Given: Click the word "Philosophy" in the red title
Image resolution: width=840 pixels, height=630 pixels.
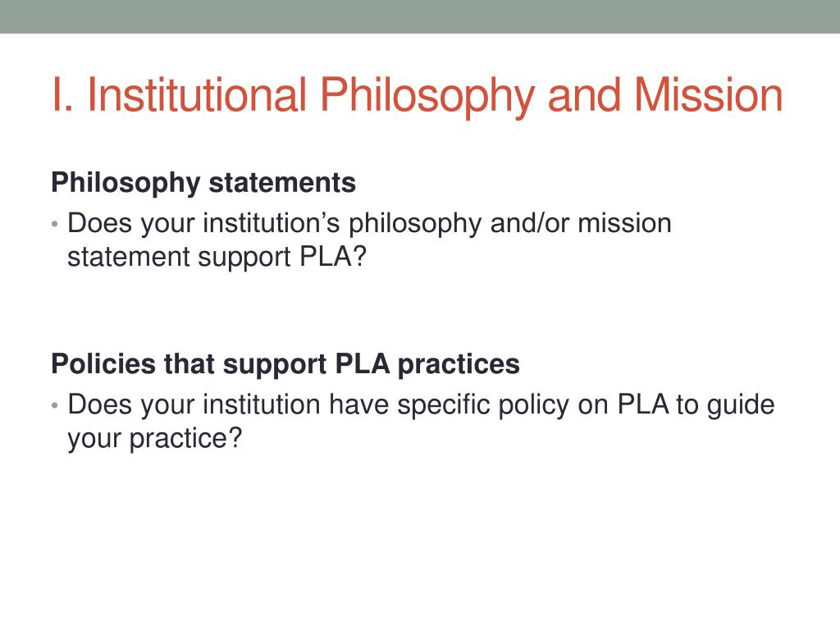Looking at the screenshot, I should click(427, 97).
